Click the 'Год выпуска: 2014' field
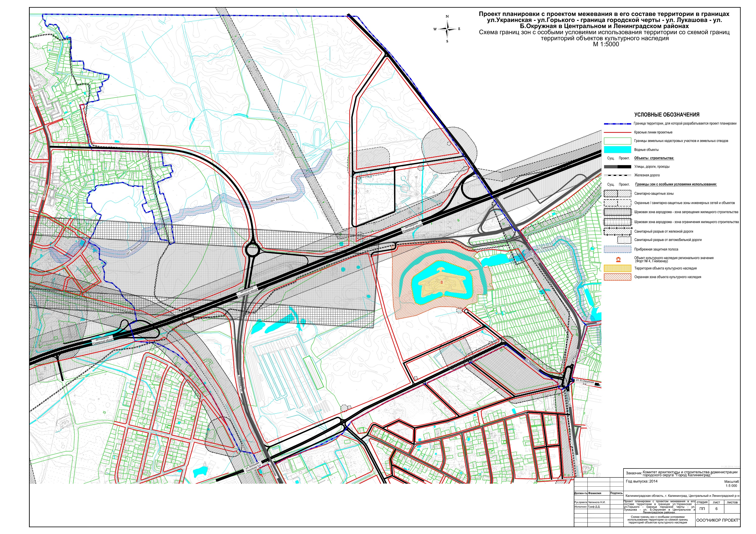Image resolution: width=756 pixels, height=534 pixels. (641, 481)
